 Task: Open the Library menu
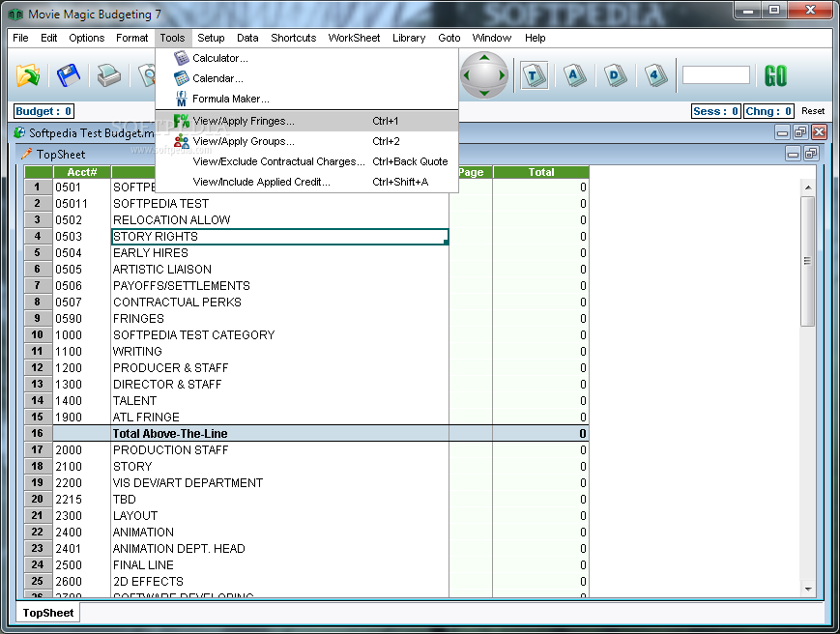pos(409,38)
